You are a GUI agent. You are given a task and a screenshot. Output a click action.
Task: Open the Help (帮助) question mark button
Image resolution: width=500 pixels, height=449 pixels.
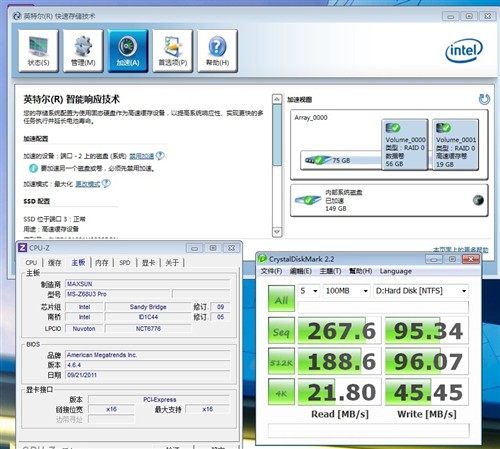coord(217,51)
